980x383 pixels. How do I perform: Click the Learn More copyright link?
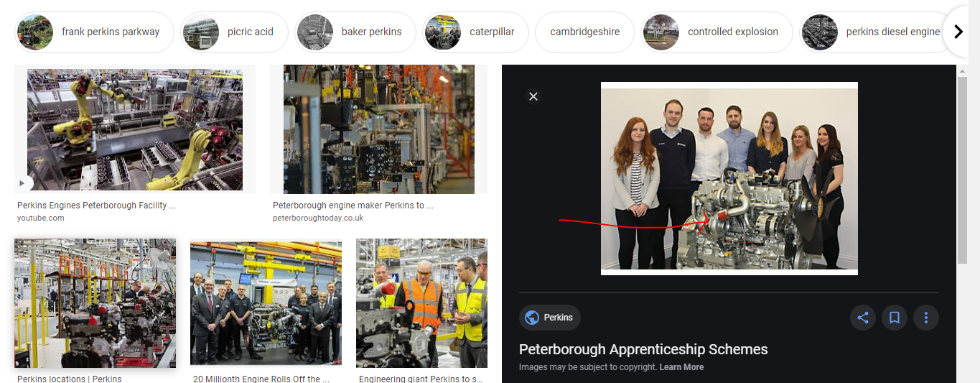(x=681, y=367)
